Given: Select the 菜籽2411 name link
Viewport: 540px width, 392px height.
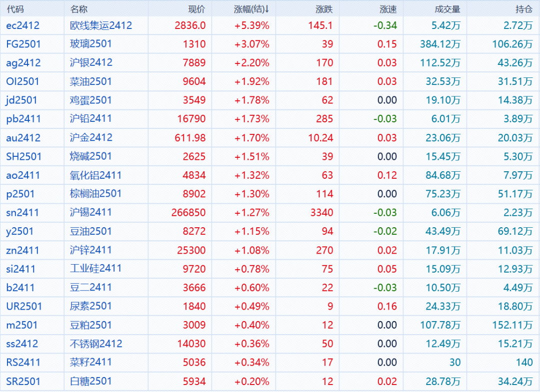Looking at the screenshot, I should pos(91,362).
